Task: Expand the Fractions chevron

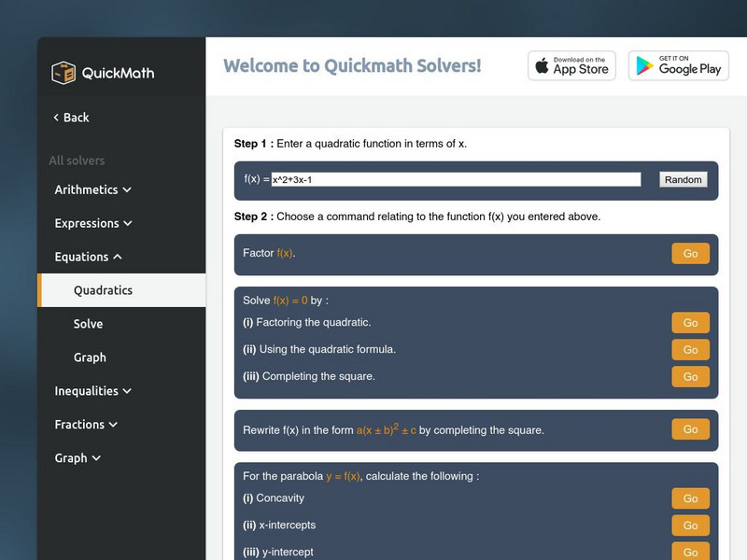Action: pos(113,425)
